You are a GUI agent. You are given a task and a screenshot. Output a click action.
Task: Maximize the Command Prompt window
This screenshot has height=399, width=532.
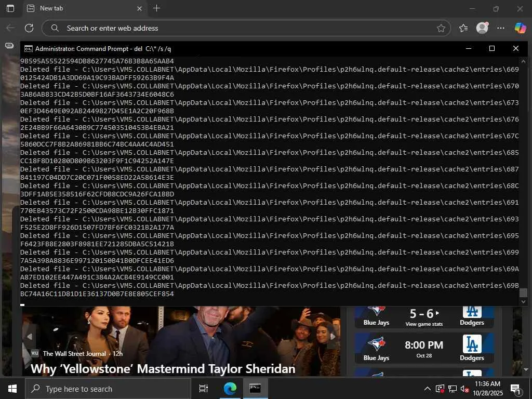(492, 48)
